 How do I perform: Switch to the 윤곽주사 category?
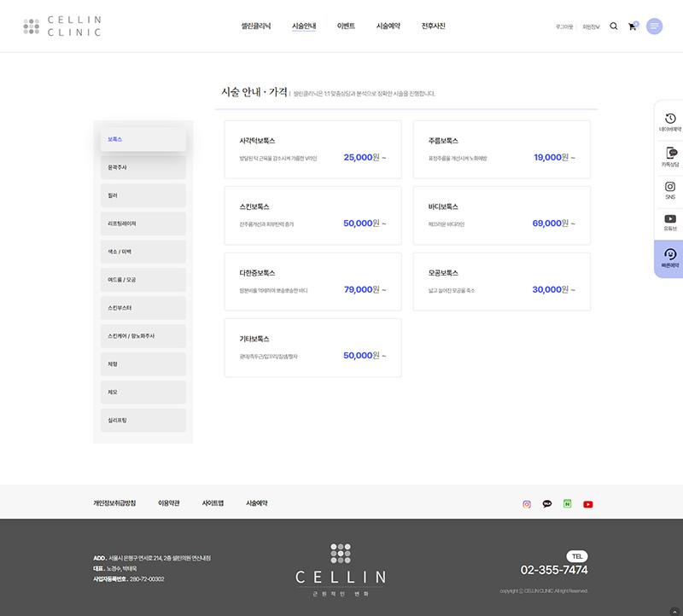tap(143, 167)
